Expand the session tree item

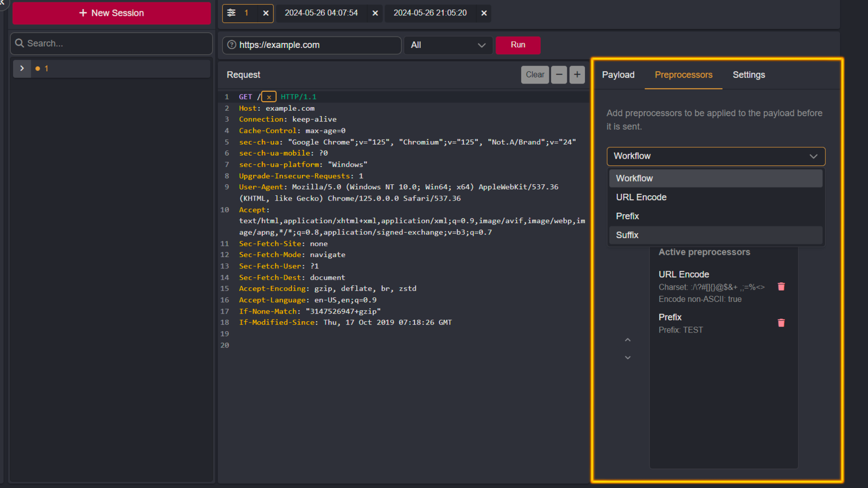point(21,68)
